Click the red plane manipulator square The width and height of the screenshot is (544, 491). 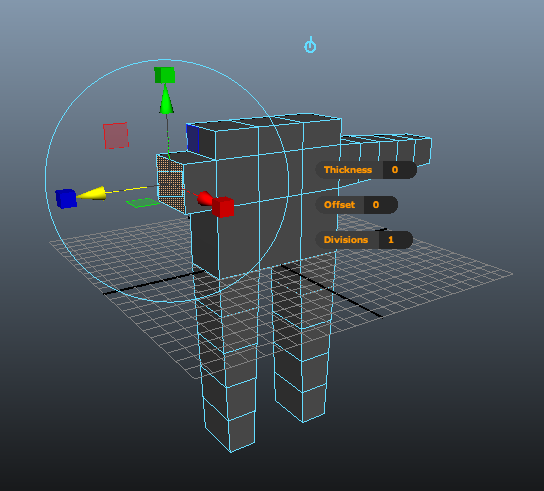click(116, 135)
